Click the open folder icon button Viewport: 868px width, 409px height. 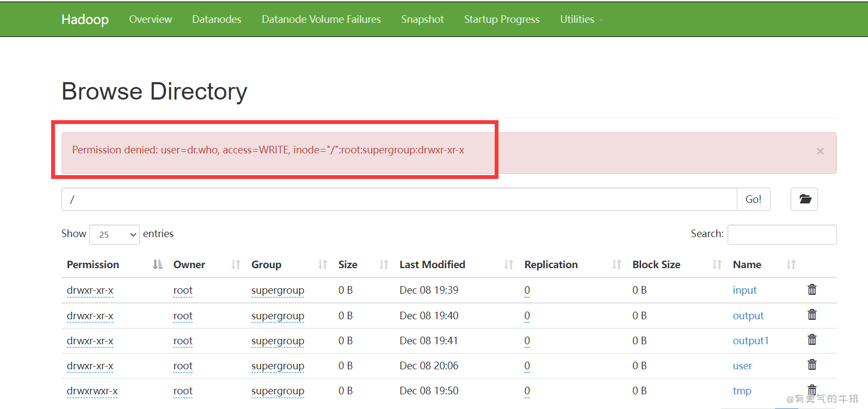click(804, 200)
